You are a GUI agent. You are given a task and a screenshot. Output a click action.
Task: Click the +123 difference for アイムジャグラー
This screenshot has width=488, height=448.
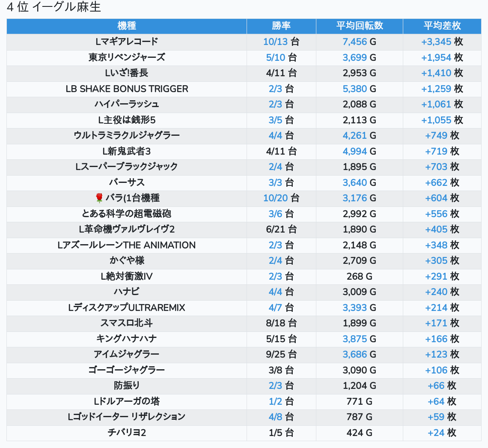pyautogui.click(x=436, y=354)
